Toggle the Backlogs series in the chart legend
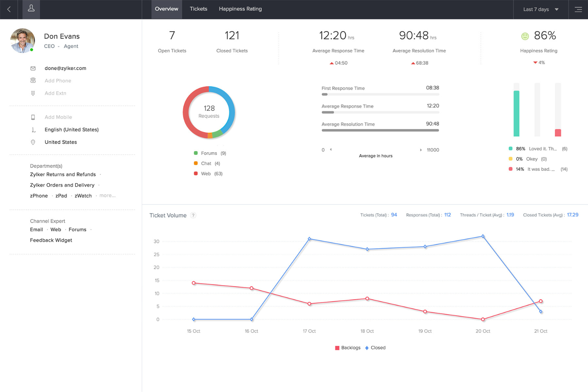 pyautogui.click(x=348, y=348)
